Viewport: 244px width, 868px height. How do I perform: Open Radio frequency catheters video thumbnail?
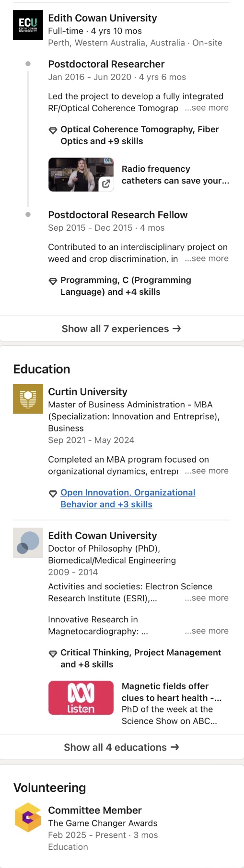point(81,174)
